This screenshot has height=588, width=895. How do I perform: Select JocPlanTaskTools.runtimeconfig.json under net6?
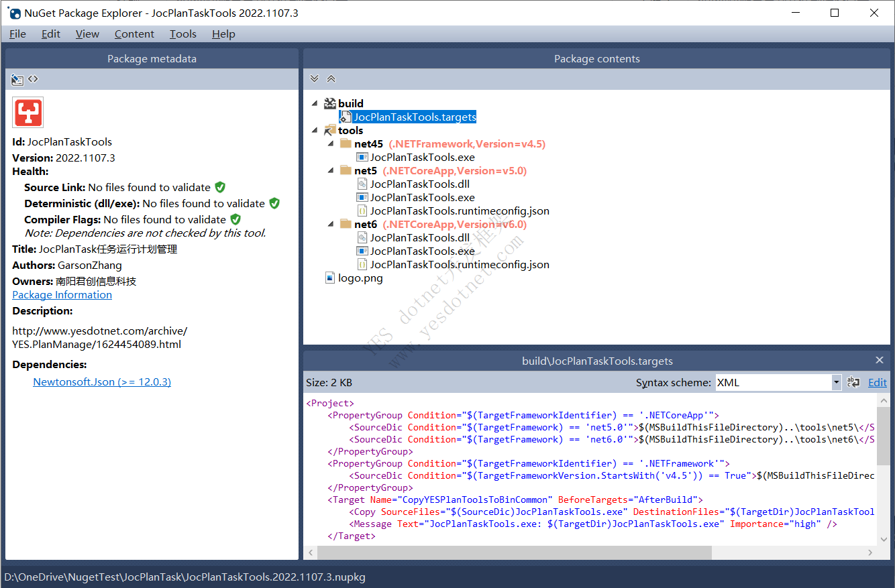pyautogui.click(x=460, y=264)
